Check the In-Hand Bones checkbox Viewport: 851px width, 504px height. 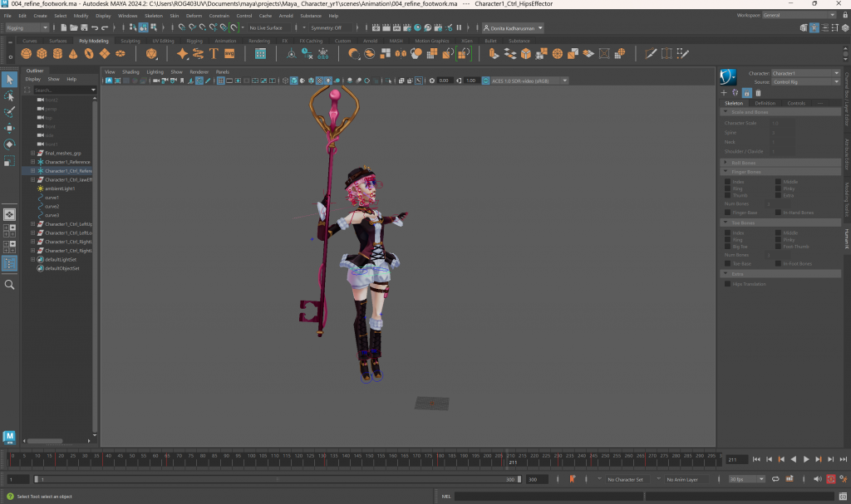[x=778, y=213]
